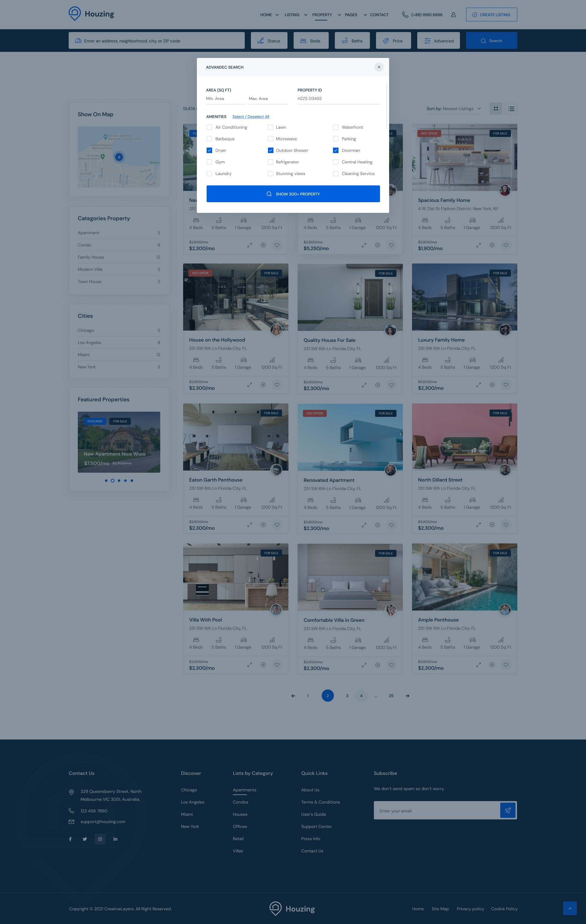The width and height of the screenshot is (586, 924).
Task: Click heart icon on Spacious Family Home
Action: (505, 245)
